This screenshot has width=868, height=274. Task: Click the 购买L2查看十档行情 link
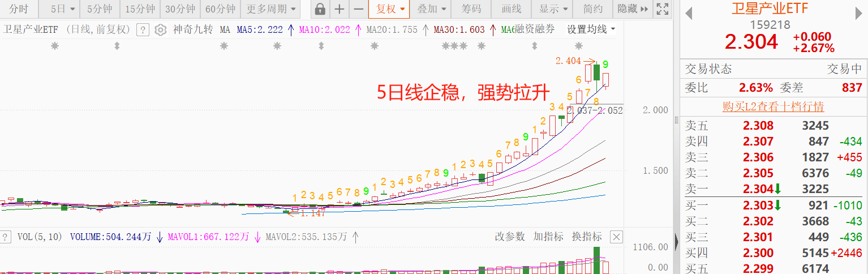(x=773, y=106)
